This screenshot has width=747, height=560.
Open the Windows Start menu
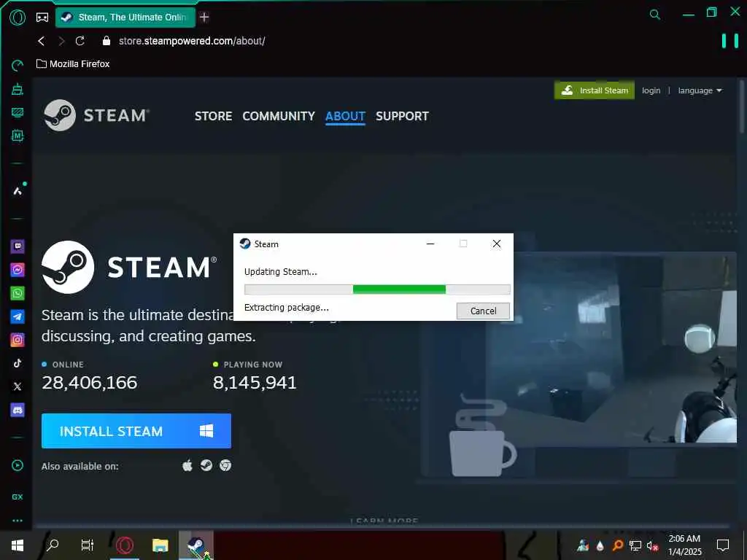(18, 545)
